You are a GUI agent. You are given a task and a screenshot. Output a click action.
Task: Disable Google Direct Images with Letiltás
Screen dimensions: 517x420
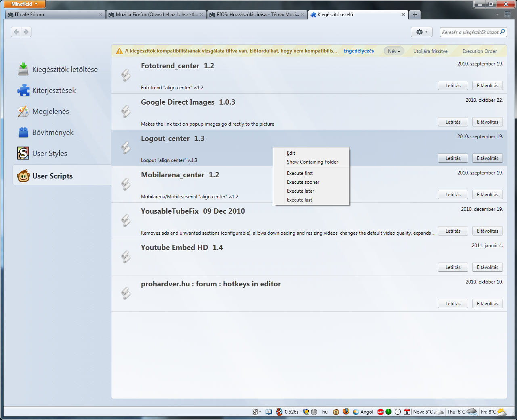pos(453,122)
